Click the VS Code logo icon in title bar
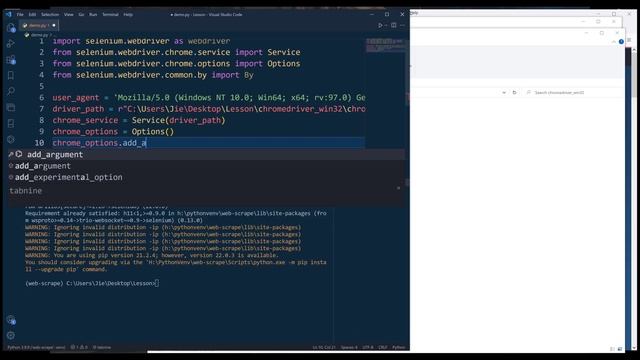The width and height of the screenshot is (640, 360). [x=9, y=14]
